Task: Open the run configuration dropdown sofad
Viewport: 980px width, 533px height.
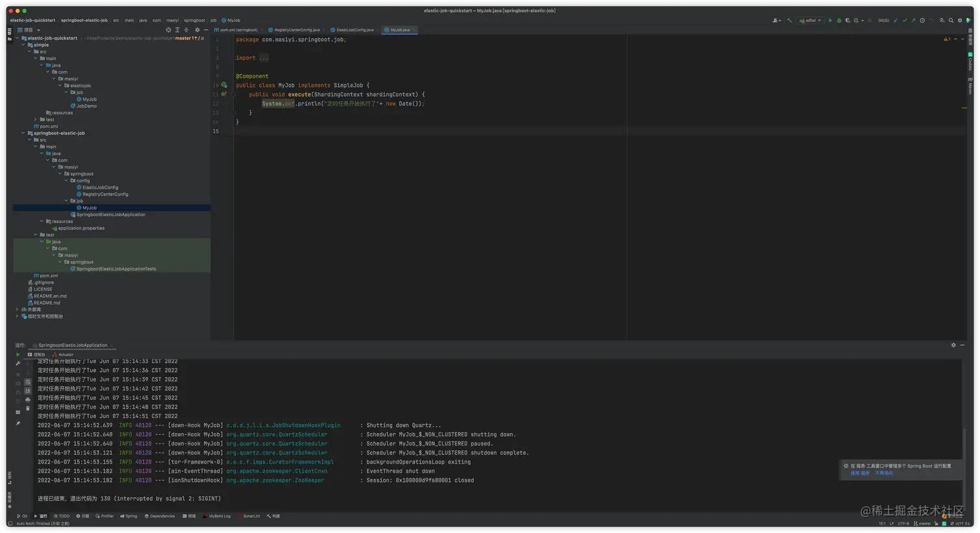Action: pyautogui.click(x=810, y=21)
